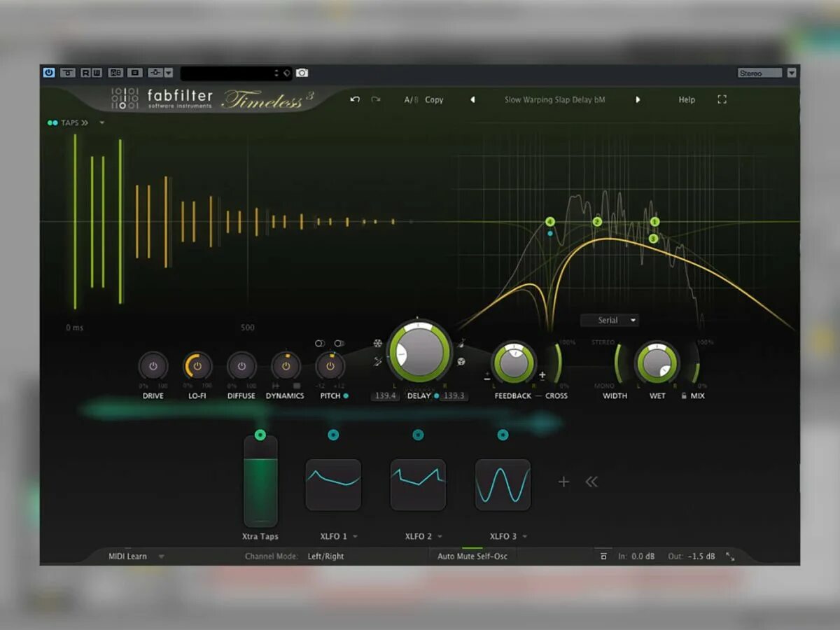Open the TAPS dropdown arrow

pyautogui.click(x=102, y=123)
